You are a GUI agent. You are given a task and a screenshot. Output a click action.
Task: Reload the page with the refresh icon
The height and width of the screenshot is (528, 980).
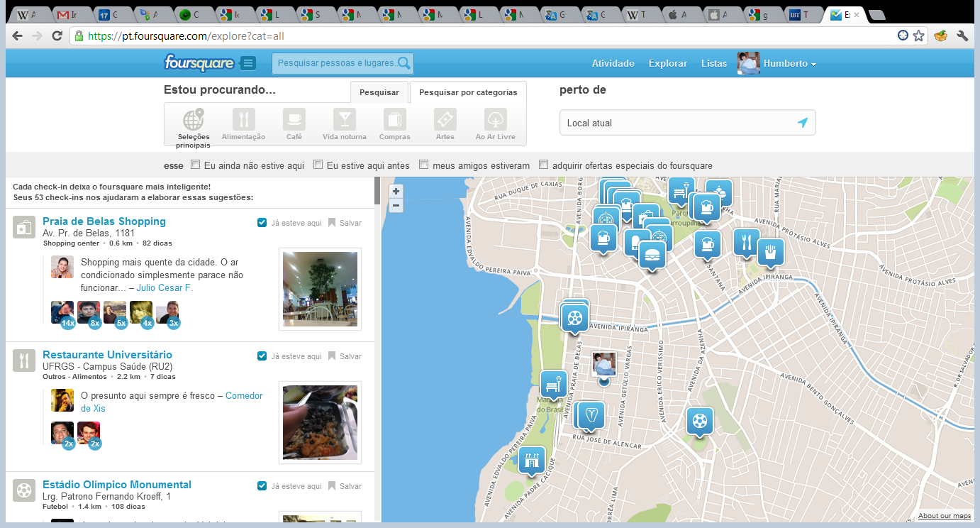point(57,35)
